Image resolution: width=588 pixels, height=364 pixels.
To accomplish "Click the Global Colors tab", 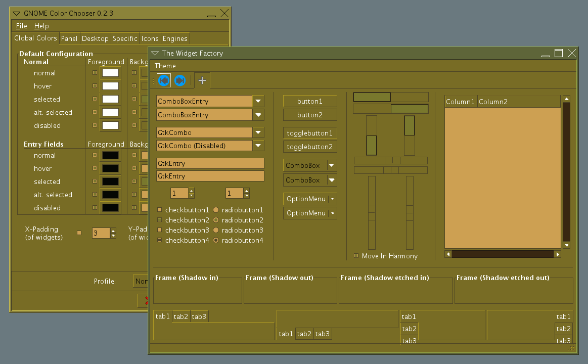I will (35, 38).
